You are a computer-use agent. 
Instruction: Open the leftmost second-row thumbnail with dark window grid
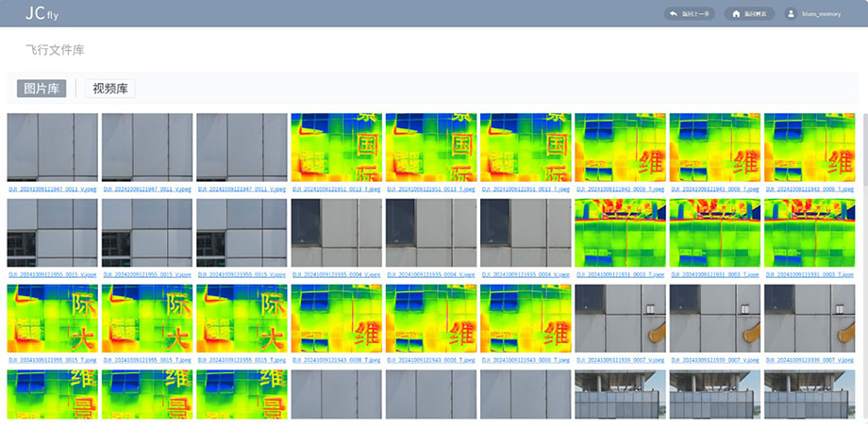[52, 233]
